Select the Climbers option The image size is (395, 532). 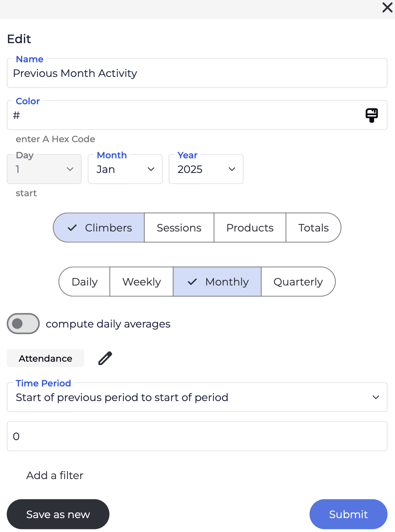coord(99,228)
